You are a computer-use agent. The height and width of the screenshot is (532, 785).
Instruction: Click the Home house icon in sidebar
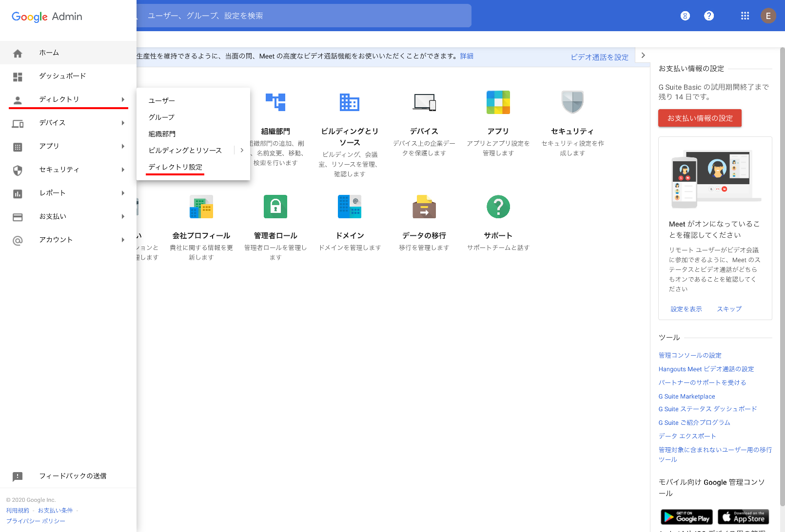click(x=18, y=53)
